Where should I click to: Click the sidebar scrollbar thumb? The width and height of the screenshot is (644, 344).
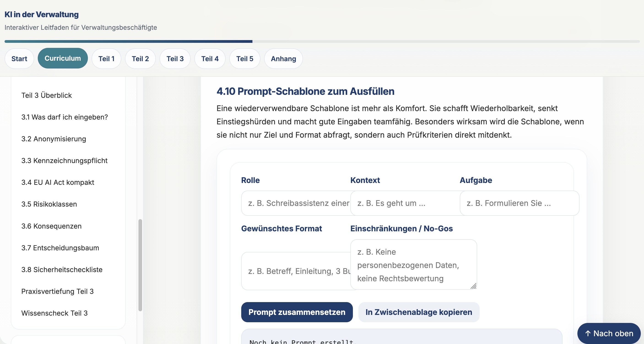[x=140, y=265]
